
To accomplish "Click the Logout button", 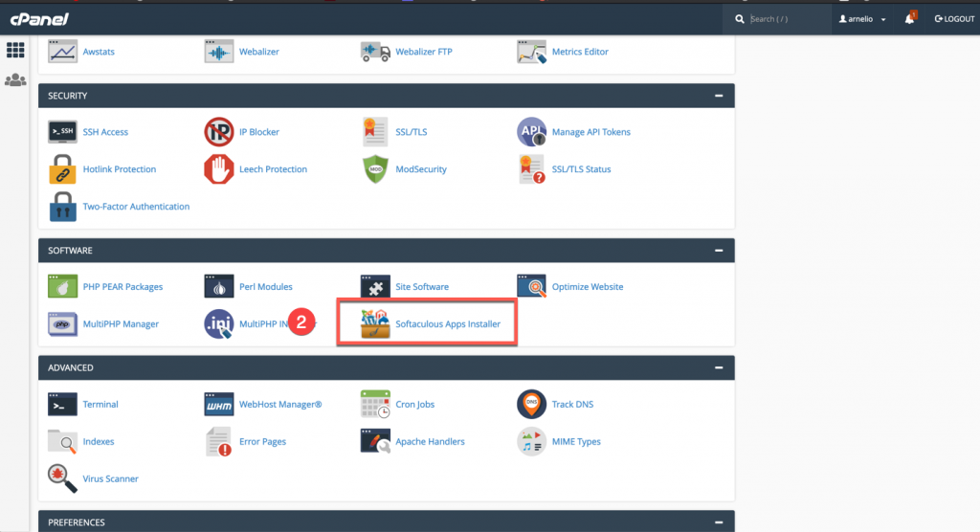I will [954, 19].
